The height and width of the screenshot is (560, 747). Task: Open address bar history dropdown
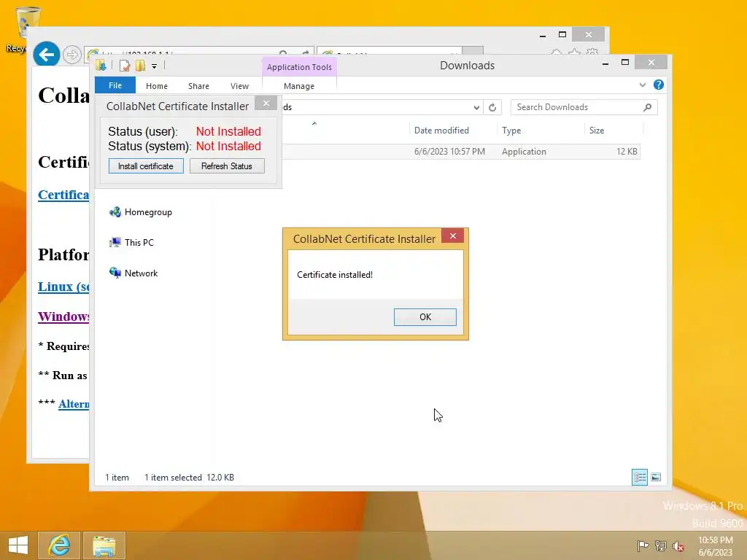point(476,108)
